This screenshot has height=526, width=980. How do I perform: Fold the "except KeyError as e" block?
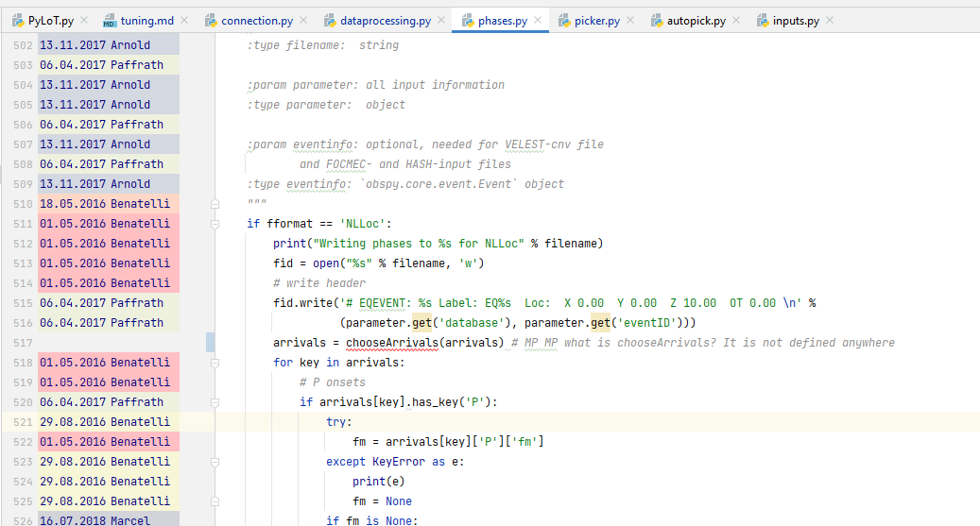tap(215, 462)
